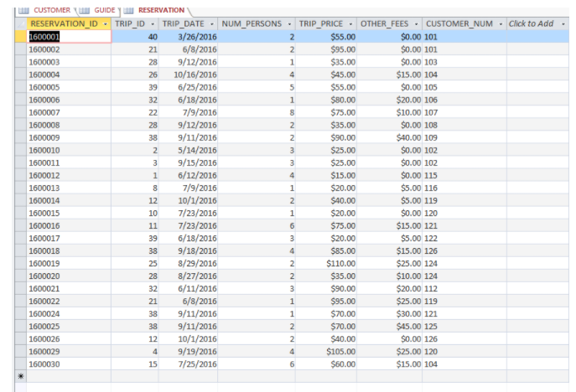Click trip date 3/26/2016
The height and width of the screenshot is (392, 576).
pos(188,37)
